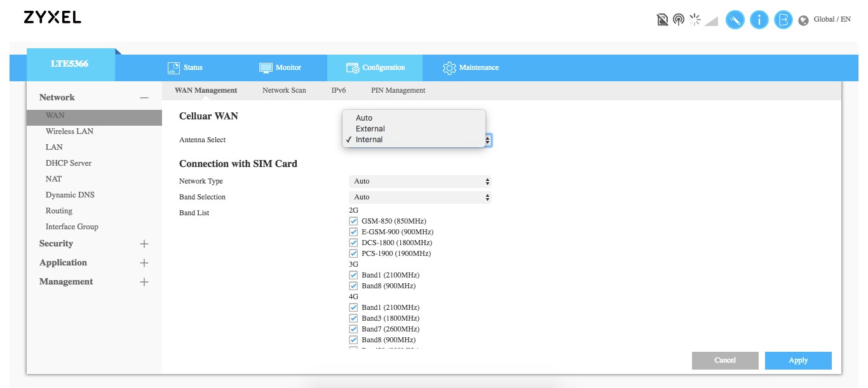Click the globe language icon
The height and width of the screenshot is (388, 868).
[x=803, y=20]
